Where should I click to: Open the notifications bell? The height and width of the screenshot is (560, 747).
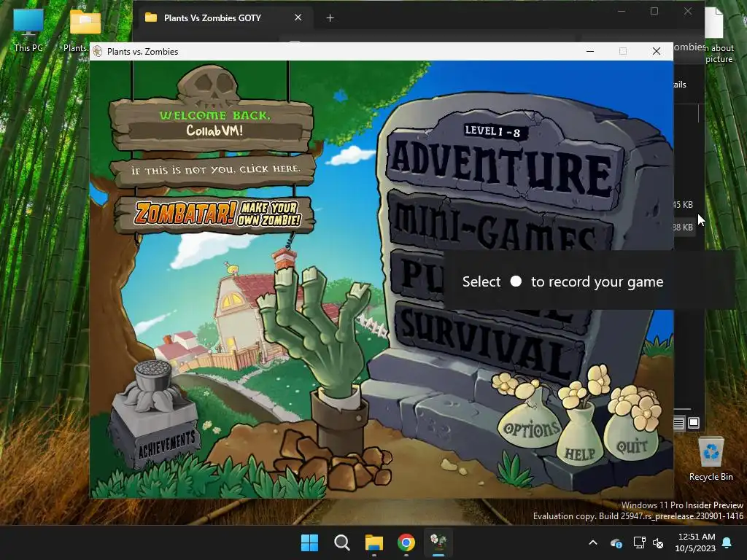point(727,542)
